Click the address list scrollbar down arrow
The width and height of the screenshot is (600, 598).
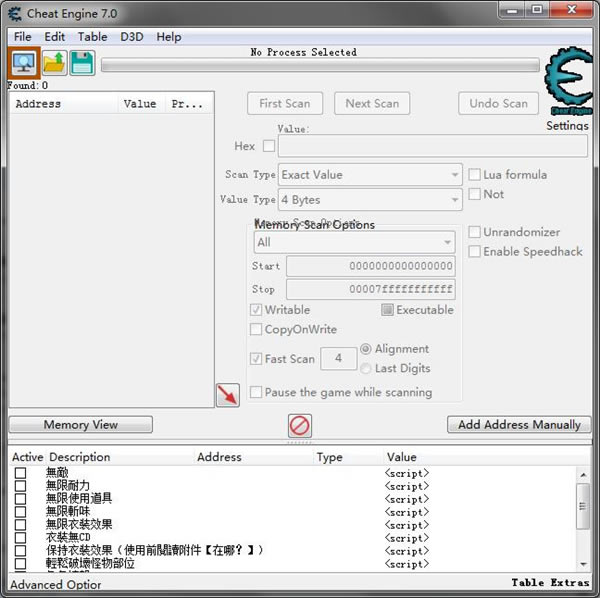pyautogui.click(x=583, y=564)
